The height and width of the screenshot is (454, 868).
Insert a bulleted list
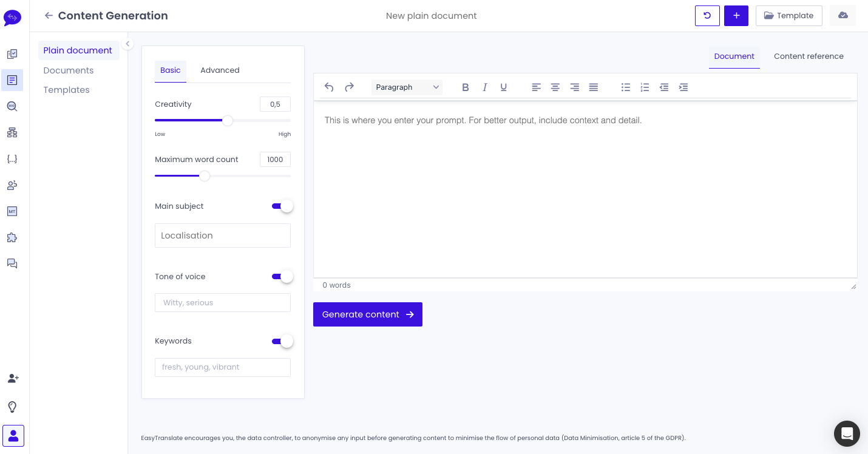pyautogui.click(x=625, y=87)
